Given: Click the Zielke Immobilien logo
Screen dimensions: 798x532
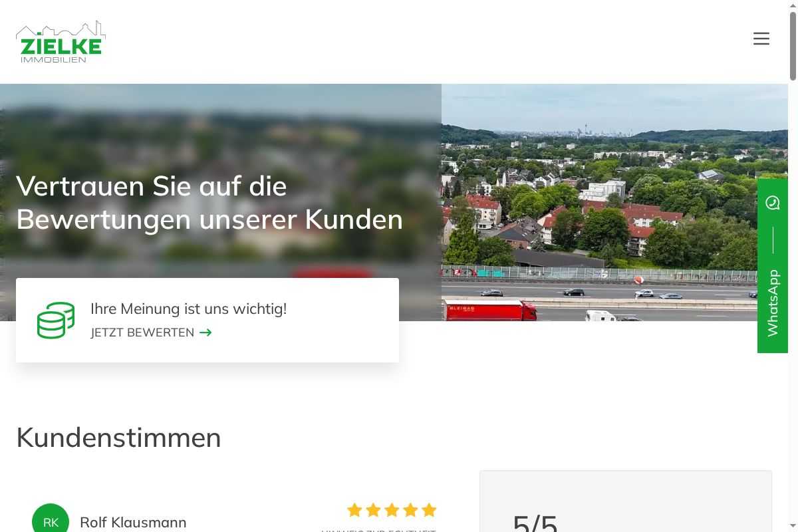Looking at the screenshot, I should coord(61,42).
